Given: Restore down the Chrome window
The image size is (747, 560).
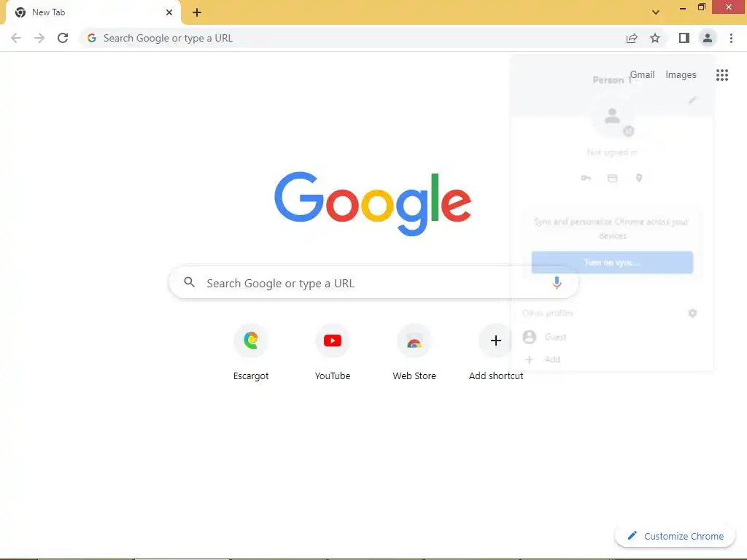Looking at the screenshot, I should pos(702,7).
